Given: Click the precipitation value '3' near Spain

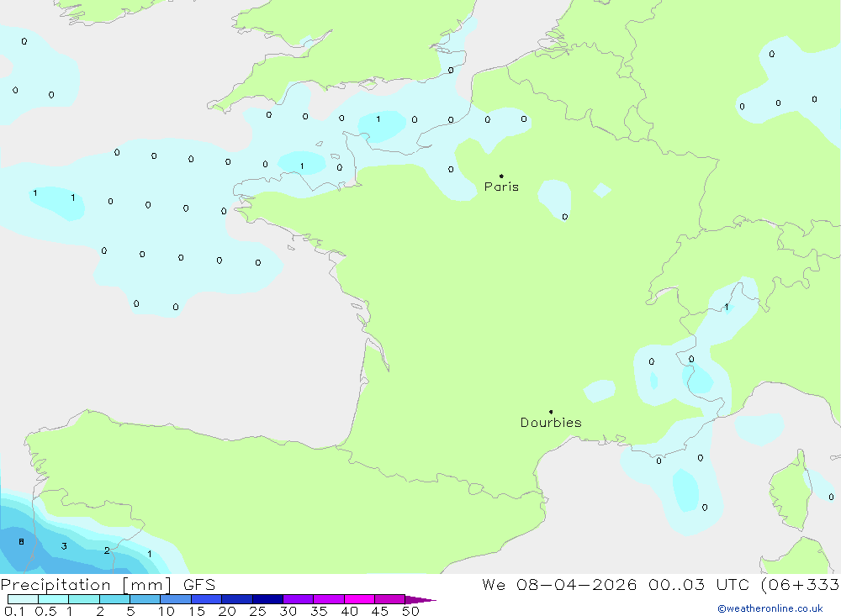Looking at the screenshot, I should [x=64, y=546].
